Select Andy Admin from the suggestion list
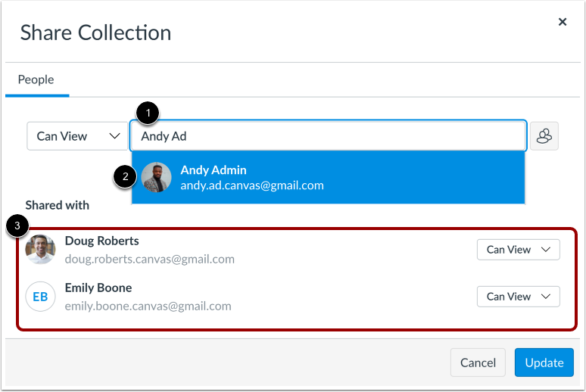 [328, 178]
